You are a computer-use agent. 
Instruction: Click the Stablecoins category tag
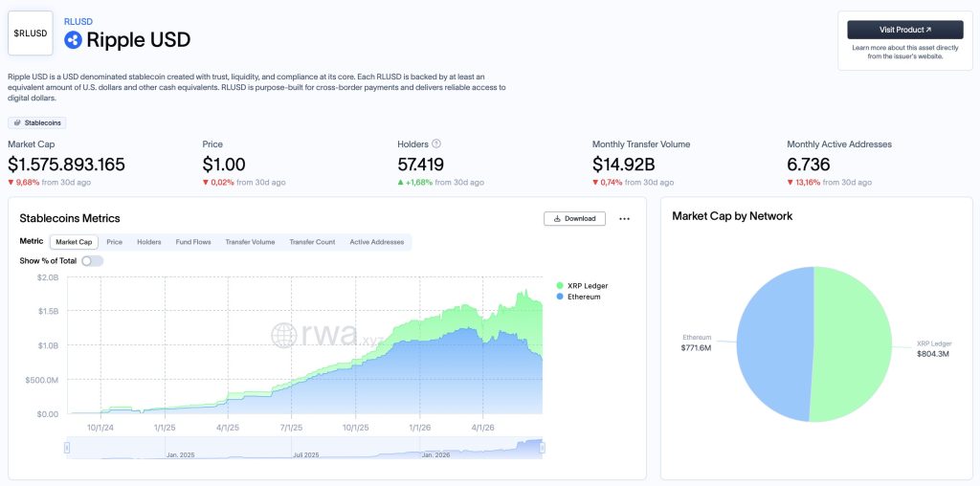(37, 123)
